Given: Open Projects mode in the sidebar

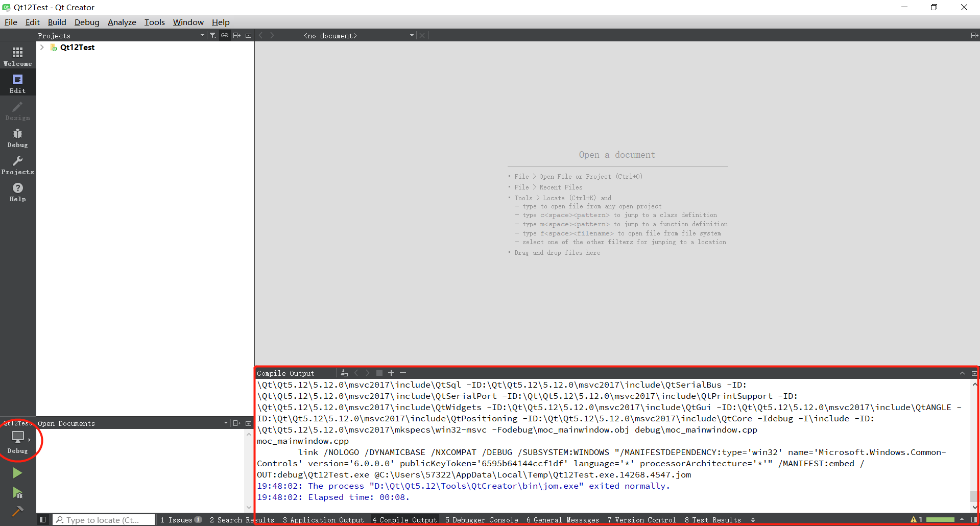Looking at the screenshot, I should coord(18,165).
